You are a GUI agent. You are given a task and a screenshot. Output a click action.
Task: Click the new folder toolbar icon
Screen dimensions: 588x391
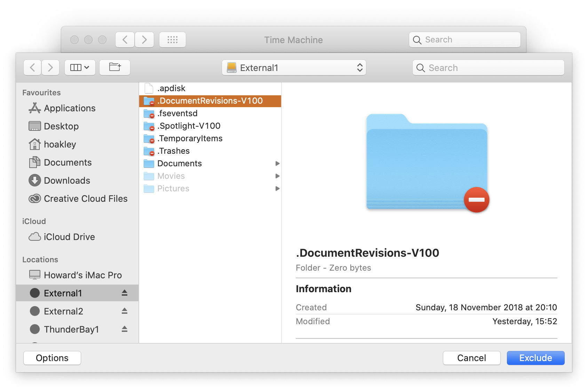[x=115, y=67]
